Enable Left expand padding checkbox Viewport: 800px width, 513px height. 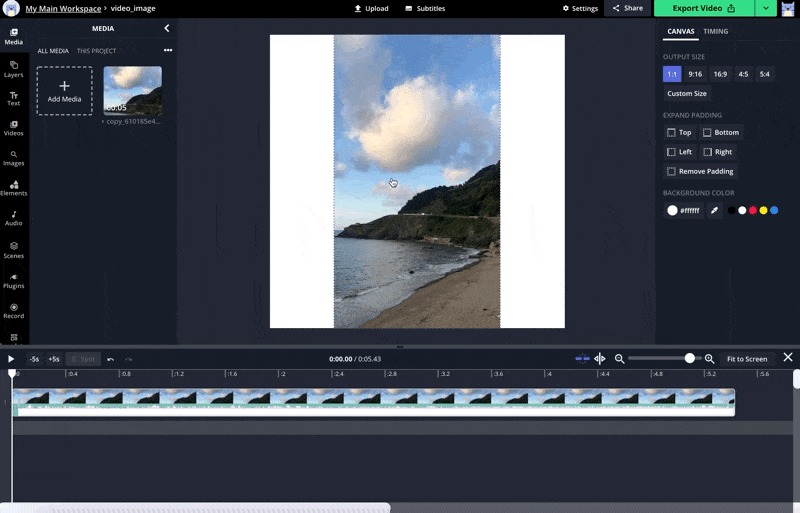[679, 152]
